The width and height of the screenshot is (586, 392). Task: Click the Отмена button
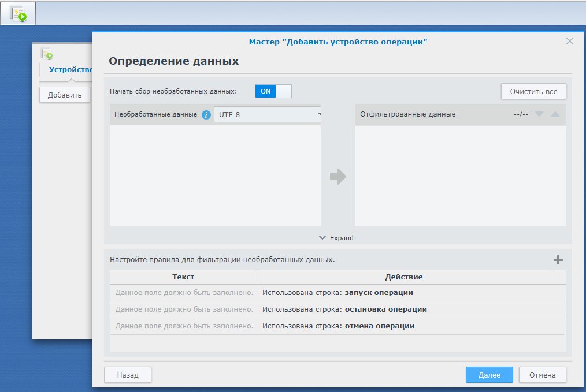pyautogui.click(x=542, y=375)
